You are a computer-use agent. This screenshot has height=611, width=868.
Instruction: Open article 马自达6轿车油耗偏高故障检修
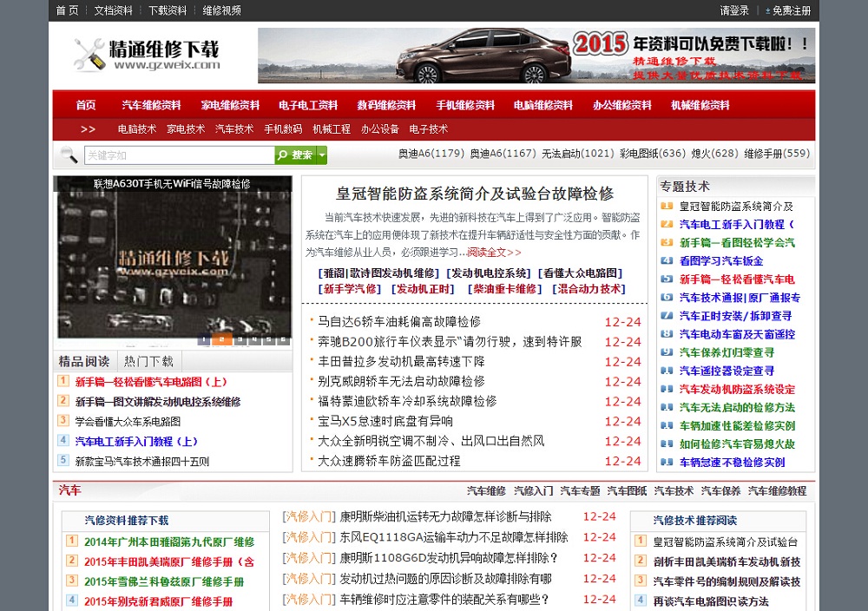click(399, 321)
